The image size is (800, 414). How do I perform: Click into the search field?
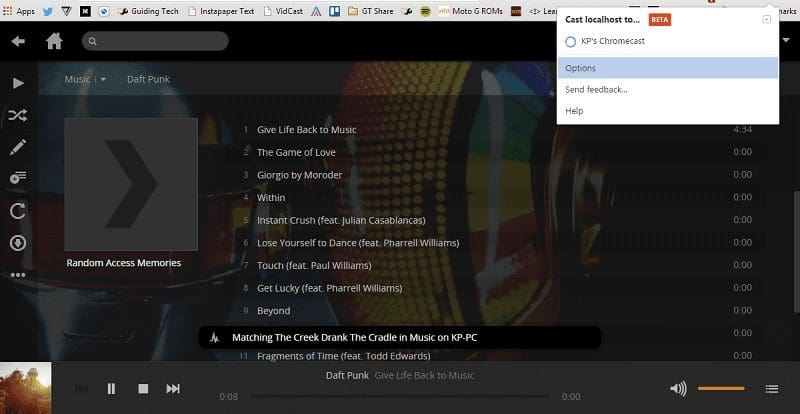155,41
